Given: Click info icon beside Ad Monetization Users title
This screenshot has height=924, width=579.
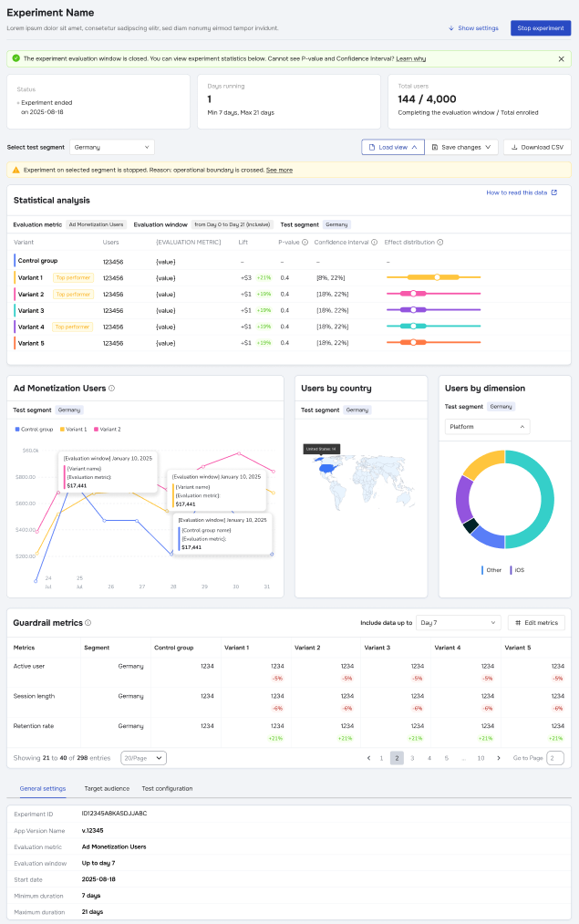Looking at the screenshot, I should [x=112, y=389].
